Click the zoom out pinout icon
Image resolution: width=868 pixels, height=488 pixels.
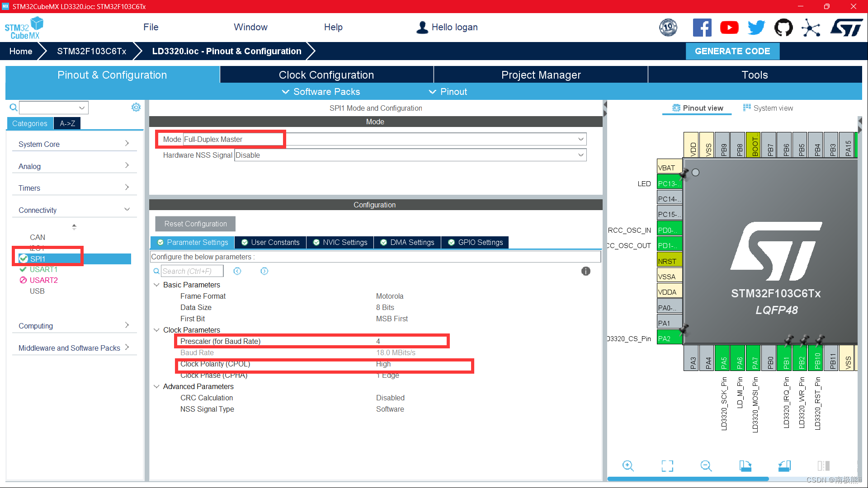(x=706, y=466)
